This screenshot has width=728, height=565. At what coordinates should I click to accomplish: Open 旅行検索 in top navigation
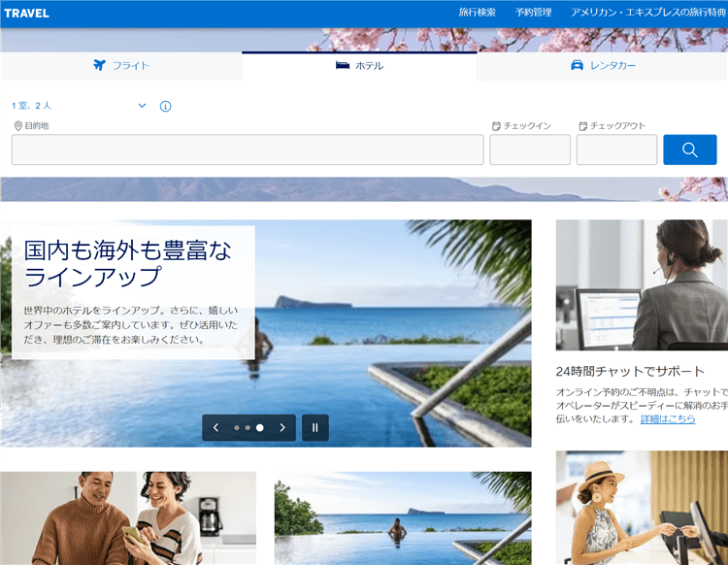pyautogui.click(x=477, y=13)
